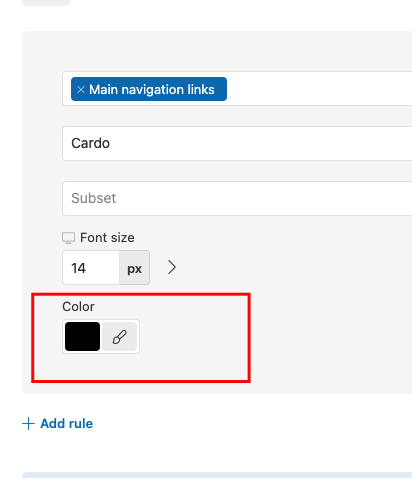Focus the font size field showing 14
This screenshot has width=412, height=478.
(91, 268)
